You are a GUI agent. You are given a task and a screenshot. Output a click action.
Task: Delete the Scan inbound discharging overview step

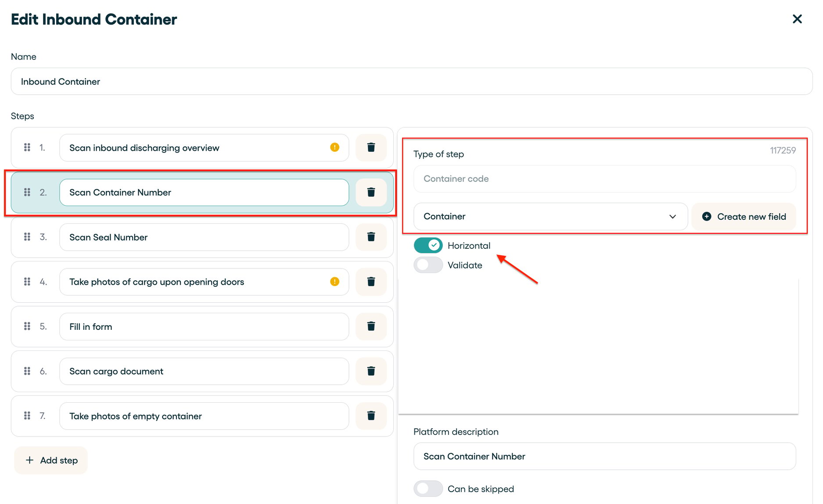point(371,147)
